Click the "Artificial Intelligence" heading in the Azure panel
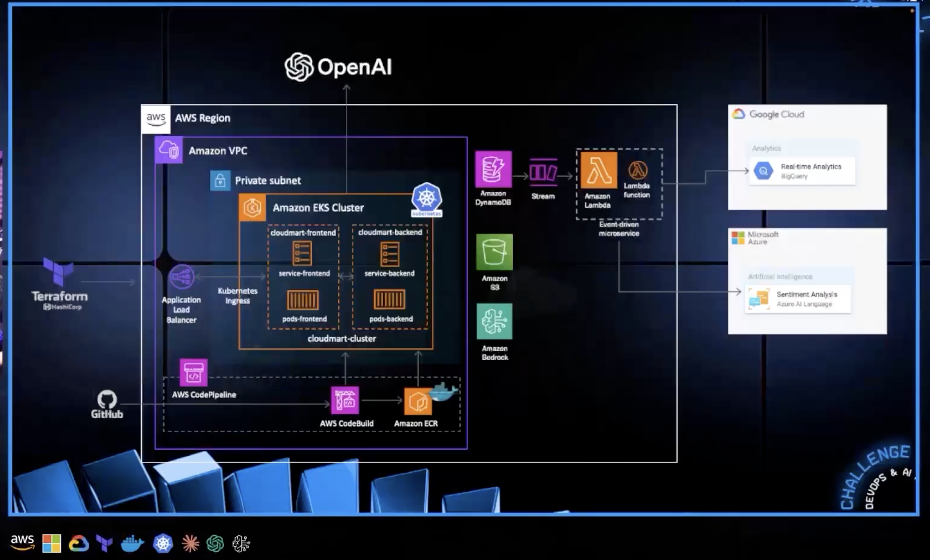This screenshot has height=560, width=930. pyautogui.click(x=780, y=277)
